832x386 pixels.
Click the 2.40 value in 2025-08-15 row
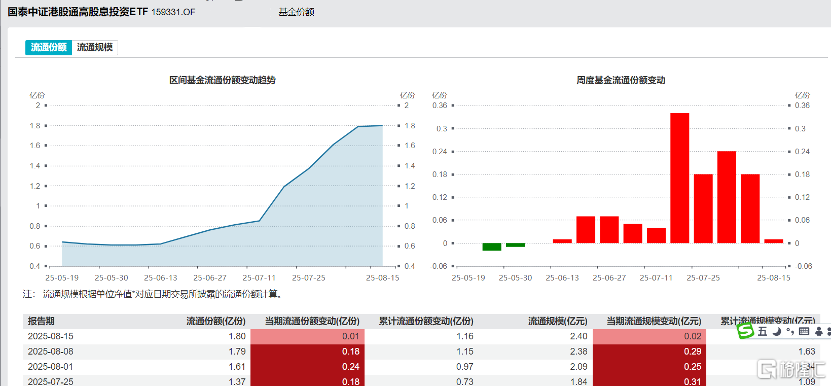(x=578, y=336)
